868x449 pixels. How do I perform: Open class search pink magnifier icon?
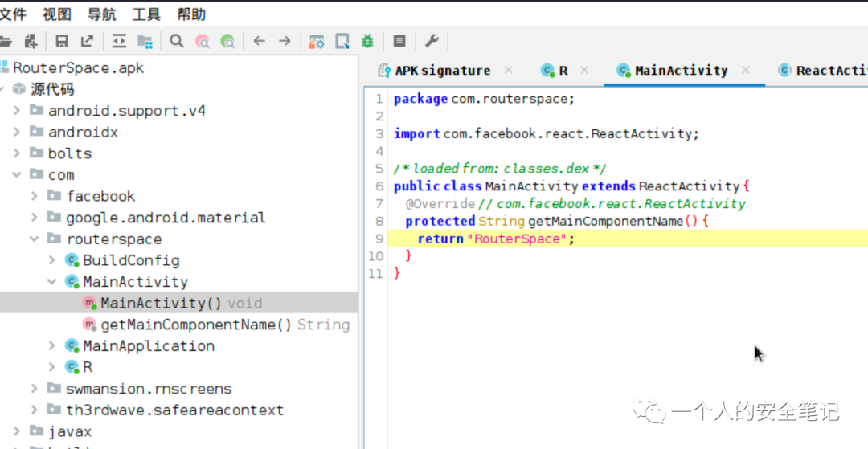tap(203, 41)
